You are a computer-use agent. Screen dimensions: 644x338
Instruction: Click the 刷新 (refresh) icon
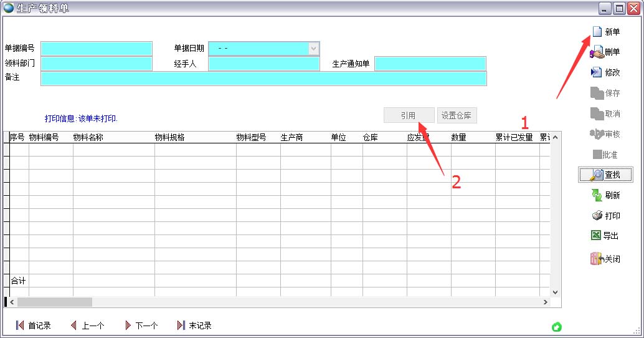(x=596, y=195)
